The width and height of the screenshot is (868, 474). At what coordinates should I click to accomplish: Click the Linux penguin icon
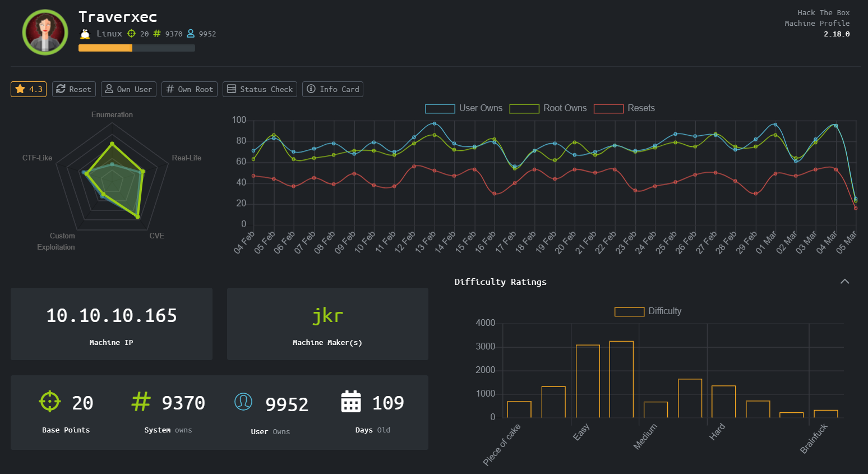[x=85, y=34]
